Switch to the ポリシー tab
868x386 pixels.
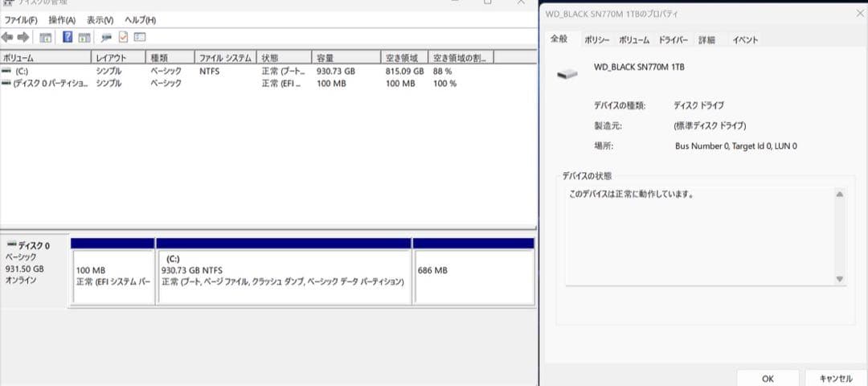pos(596,40)
